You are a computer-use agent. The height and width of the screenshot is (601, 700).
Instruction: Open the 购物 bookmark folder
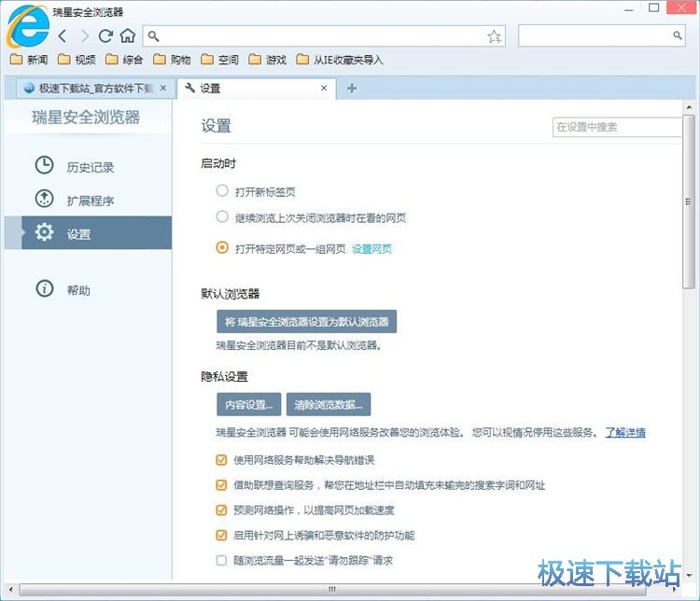pos(172,60)
